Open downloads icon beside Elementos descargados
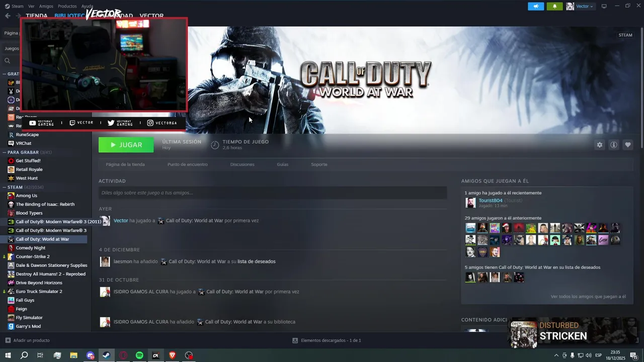This screenshot has height=362, width=644. (295, 340)
